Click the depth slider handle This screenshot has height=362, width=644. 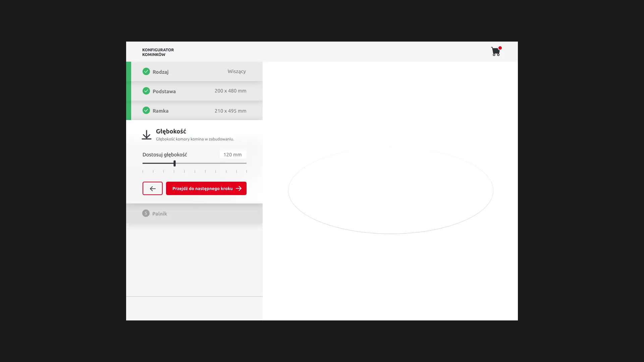(174, 163)
